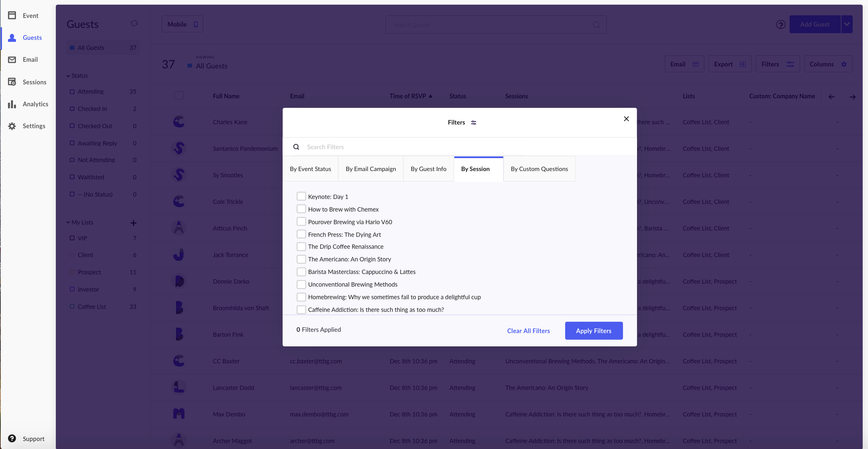
Task: Click the search magnifier in Search Guests
Action: (x=596, y=25)
